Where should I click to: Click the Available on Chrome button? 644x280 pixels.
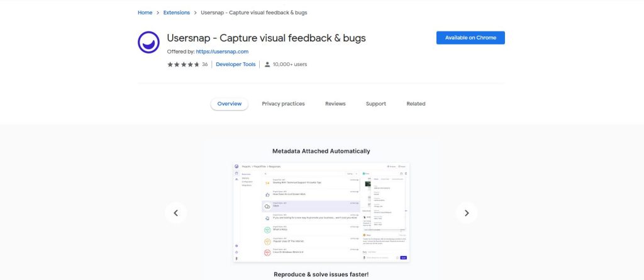pos(470,38)
